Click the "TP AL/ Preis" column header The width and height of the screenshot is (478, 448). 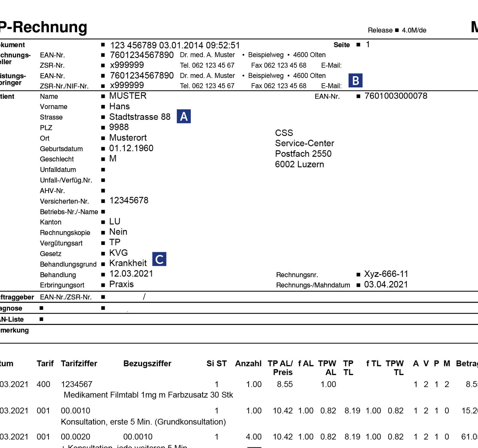[x=280, y=368]
